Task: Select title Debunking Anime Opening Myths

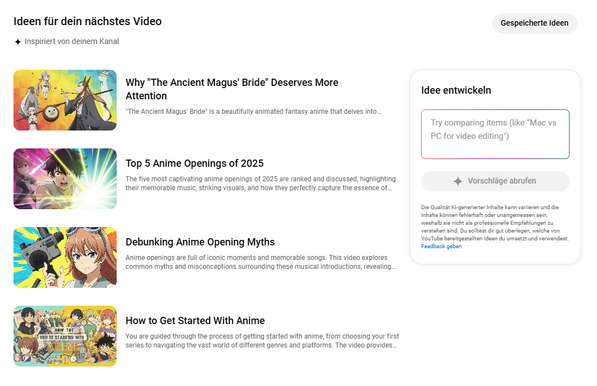Action: tap(200, 242)
